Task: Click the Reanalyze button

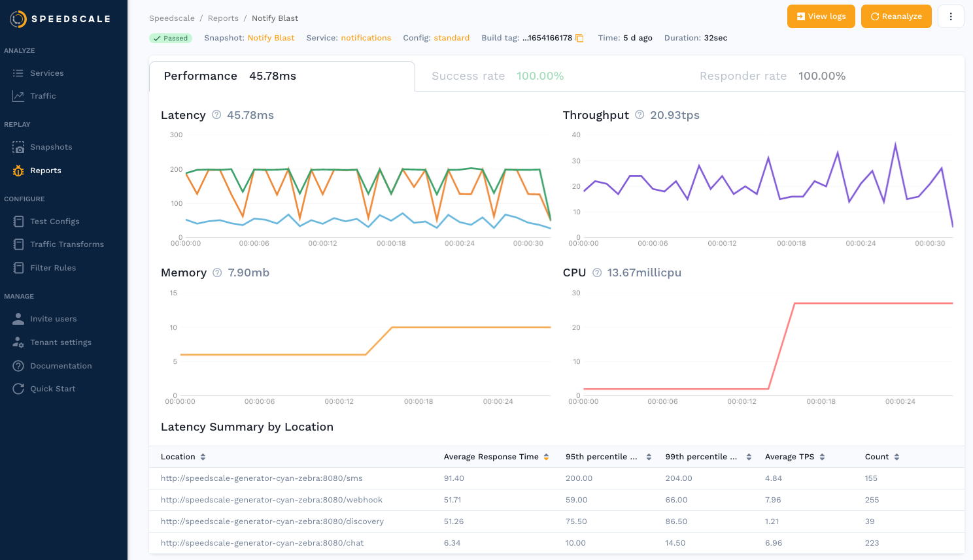Action: (x=896, y=16)
